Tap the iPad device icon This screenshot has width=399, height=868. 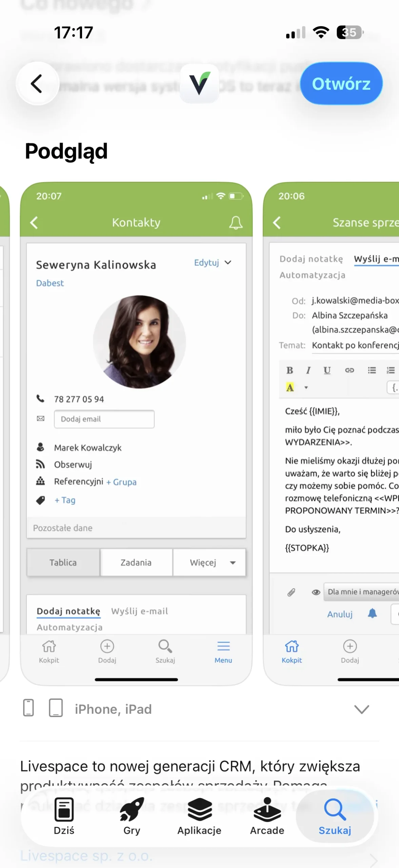[x=56, y=708]
